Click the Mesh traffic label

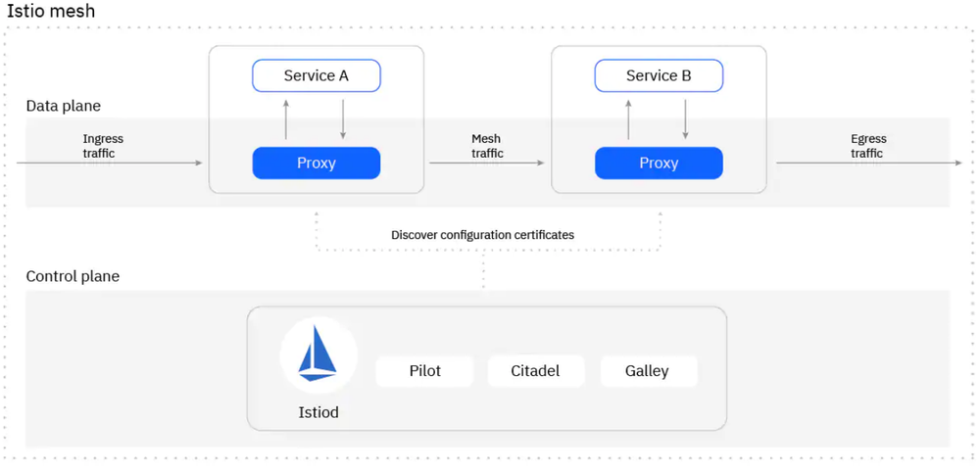tap(487, 146)
